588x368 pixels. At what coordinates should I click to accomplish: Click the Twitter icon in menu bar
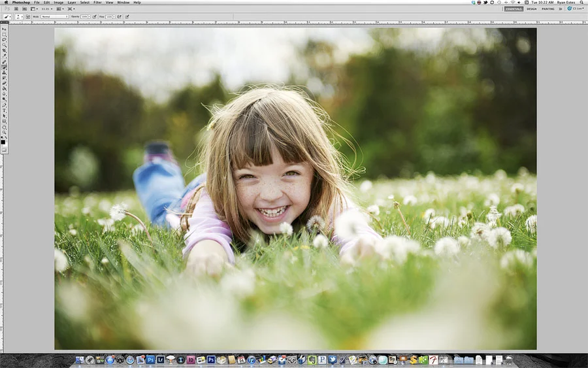[485, 2]
